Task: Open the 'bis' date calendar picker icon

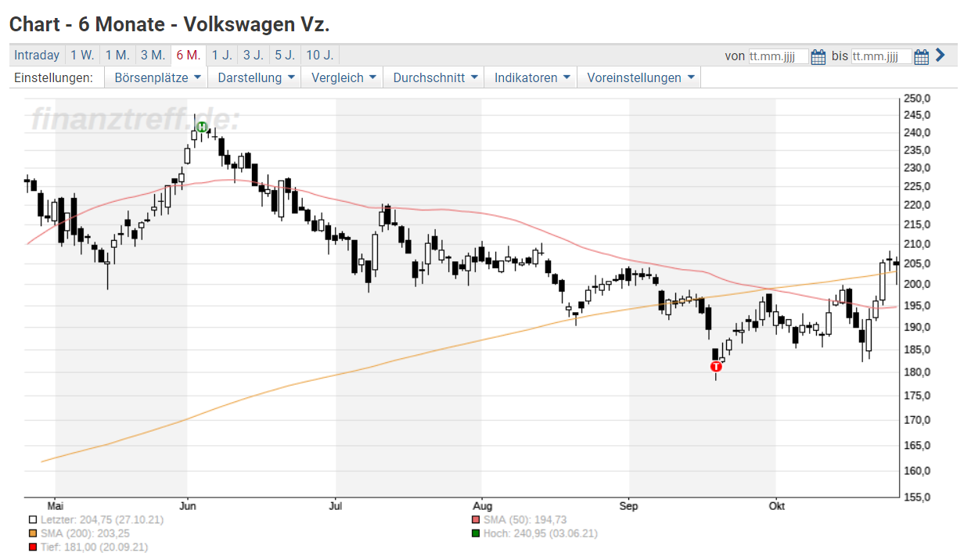Action: (921, 56)
